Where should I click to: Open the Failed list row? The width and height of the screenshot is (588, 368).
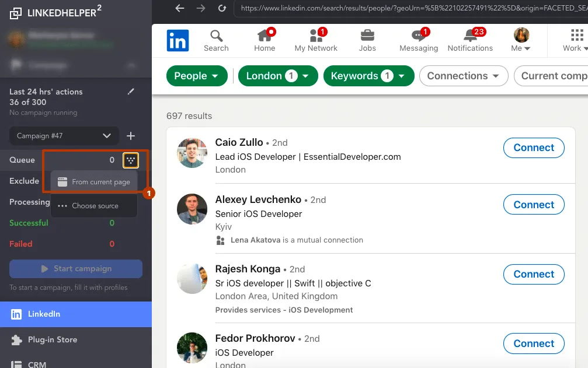tap(76, 244)
